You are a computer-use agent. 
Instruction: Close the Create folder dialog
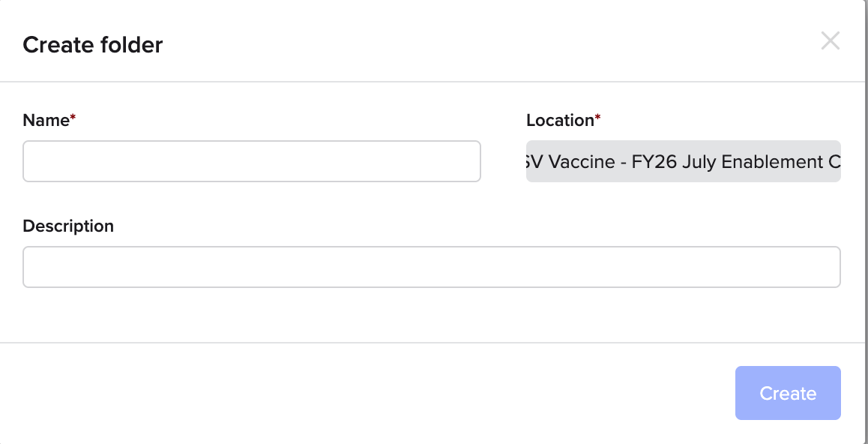[830, 41]
